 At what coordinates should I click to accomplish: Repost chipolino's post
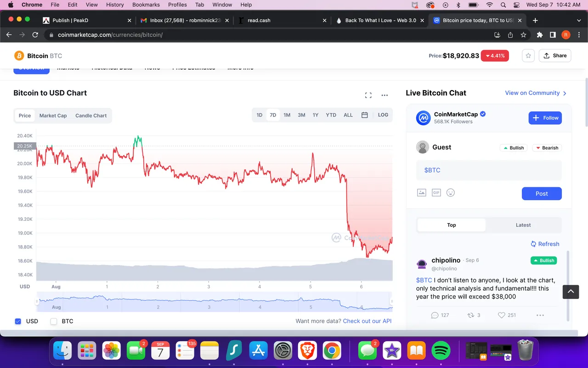474,315
